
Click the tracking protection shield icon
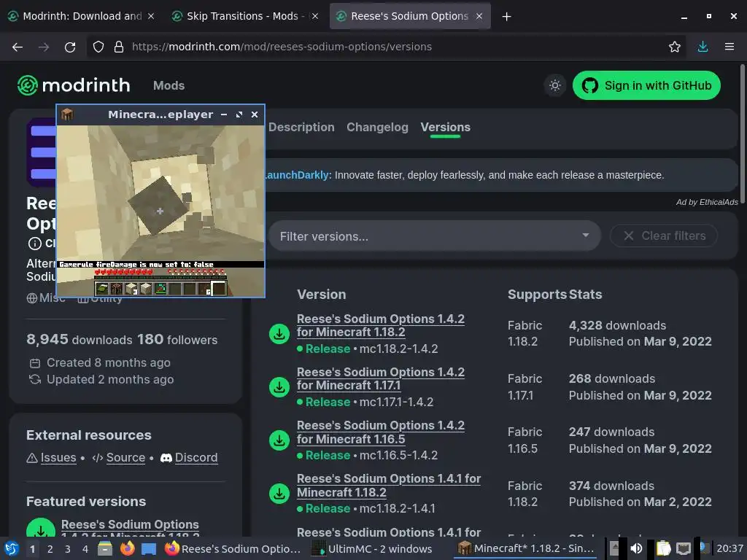(x=98, y=47)
